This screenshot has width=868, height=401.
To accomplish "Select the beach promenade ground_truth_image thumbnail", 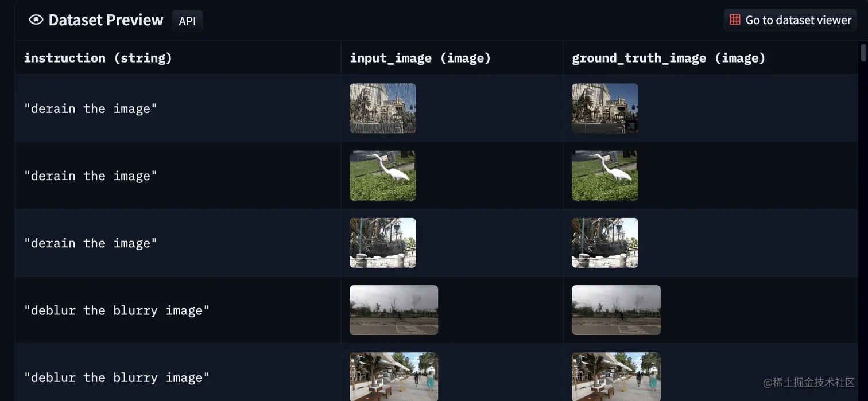I will tap(615, 377).
